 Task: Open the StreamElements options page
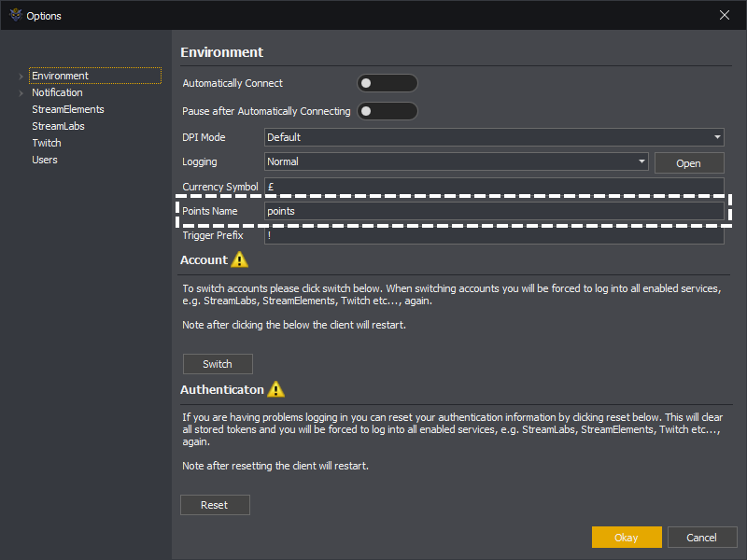pos(67,109)
